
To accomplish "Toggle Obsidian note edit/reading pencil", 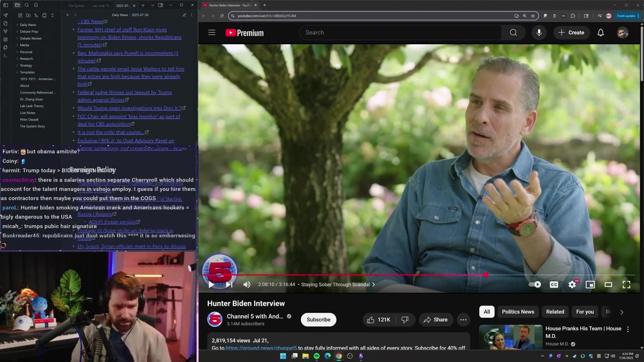I will (184, 15).
